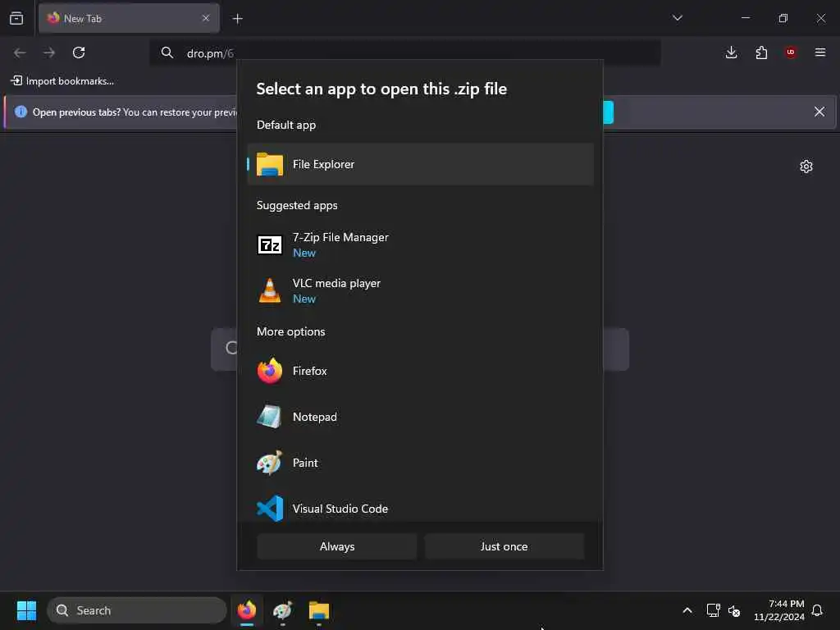Expand the list all tabs chevron
The width and height of the screenshot is (840, 630).
pyautogui.click(x=678, y=18)
